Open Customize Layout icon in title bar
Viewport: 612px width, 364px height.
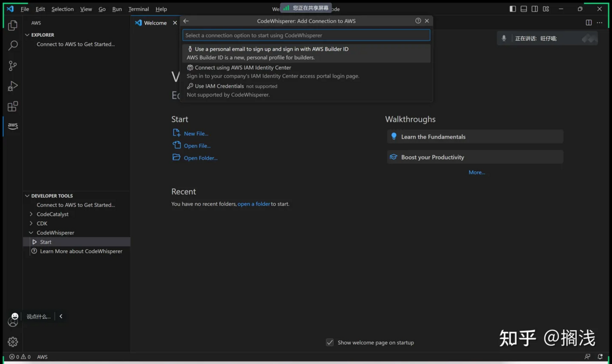546,9
